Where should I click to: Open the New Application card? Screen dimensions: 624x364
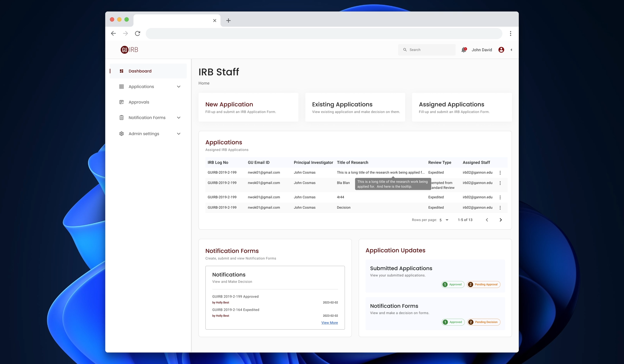[x=248, y=107]
